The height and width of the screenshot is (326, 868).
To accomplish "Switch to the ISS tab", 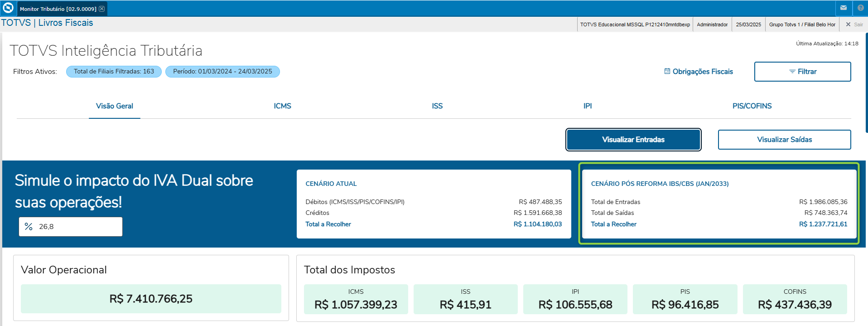I will (437, 106).
